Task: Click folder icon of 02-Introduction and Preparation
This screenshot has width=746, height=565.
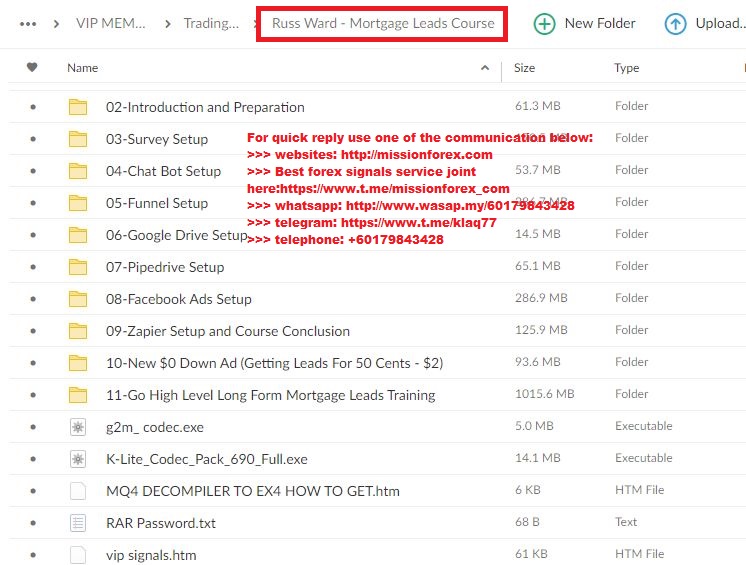Action: 78,107
